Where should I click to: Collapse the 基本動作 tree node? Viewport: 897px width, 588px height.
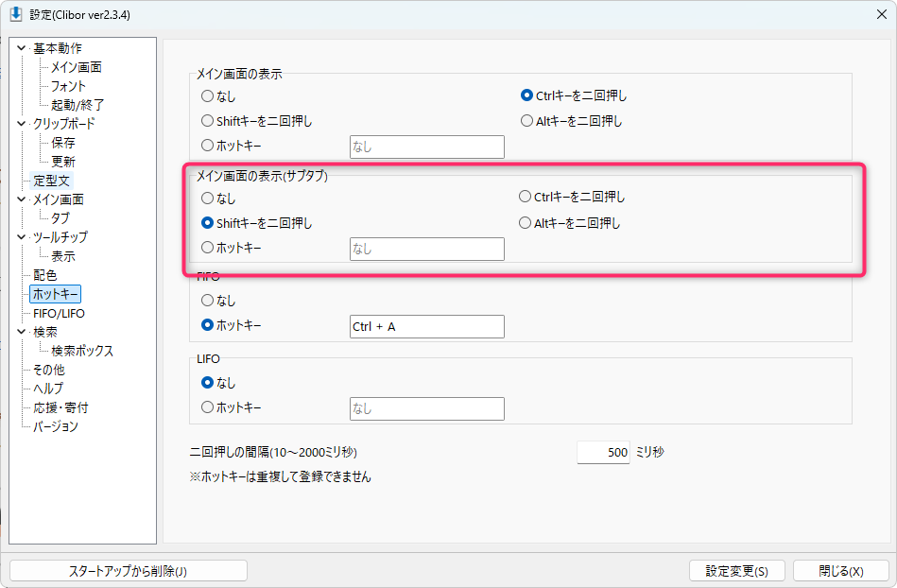pos(22,48)
